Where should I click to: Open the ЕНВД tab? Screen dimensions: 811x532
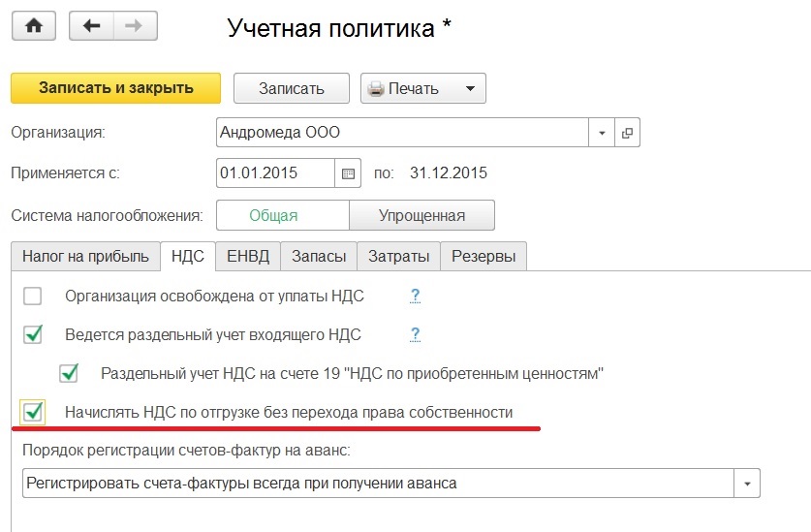[x=248, y=256]
